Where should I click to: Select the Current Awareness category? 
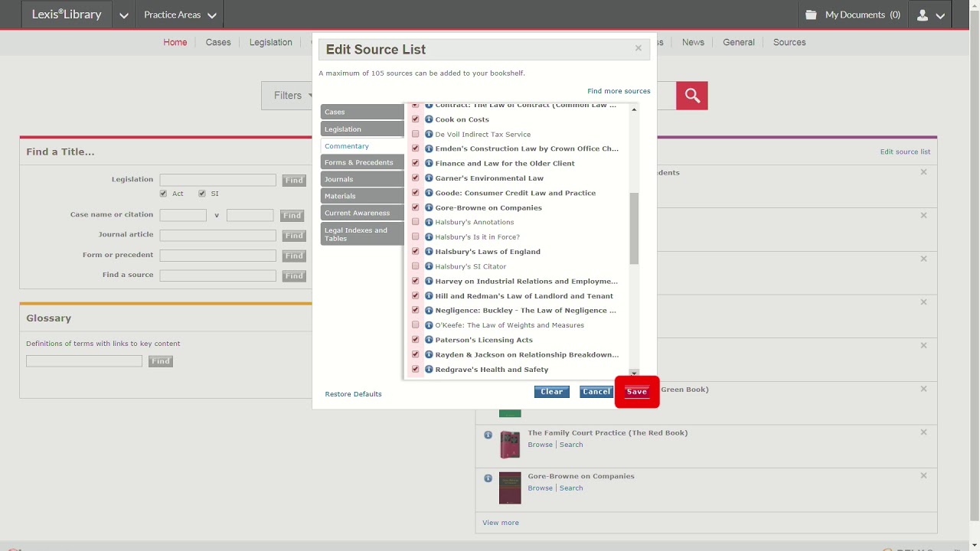tap(362, 213)
